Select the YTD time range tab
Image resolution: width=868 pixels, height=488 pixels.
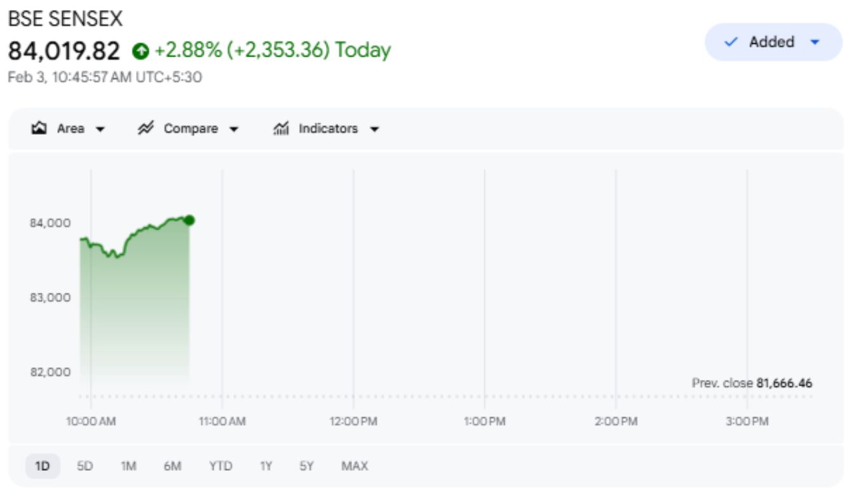(x=221, y=465)
